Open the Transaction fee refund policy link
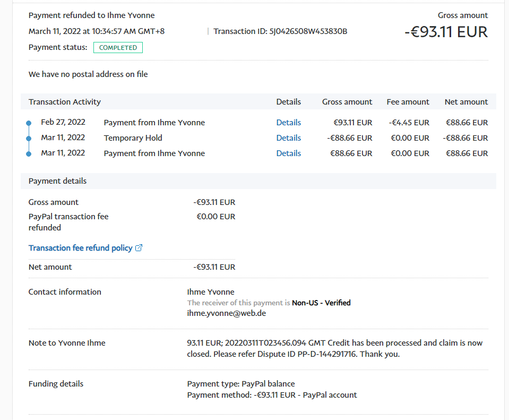 [x=80, y=248]
